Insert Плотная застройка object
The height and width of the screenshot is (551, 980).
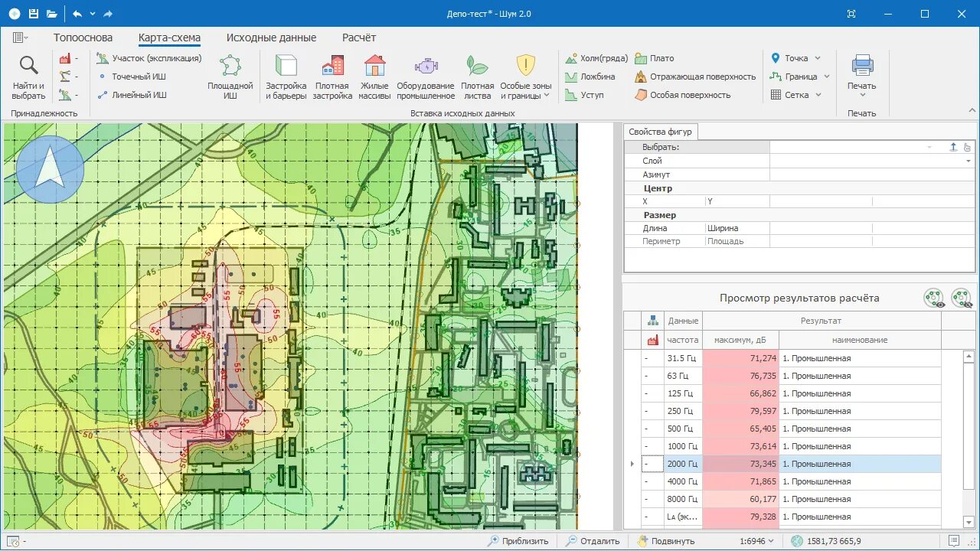(332, 77)
